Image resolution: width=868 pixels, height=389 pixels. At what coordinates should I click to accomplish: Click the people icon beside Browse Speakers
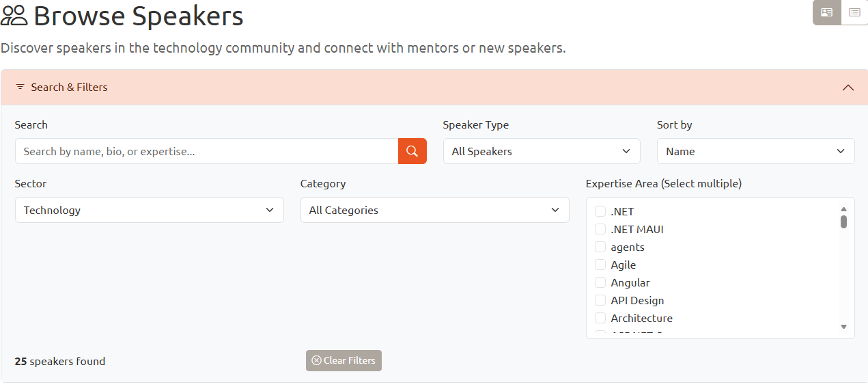point(14,16)
